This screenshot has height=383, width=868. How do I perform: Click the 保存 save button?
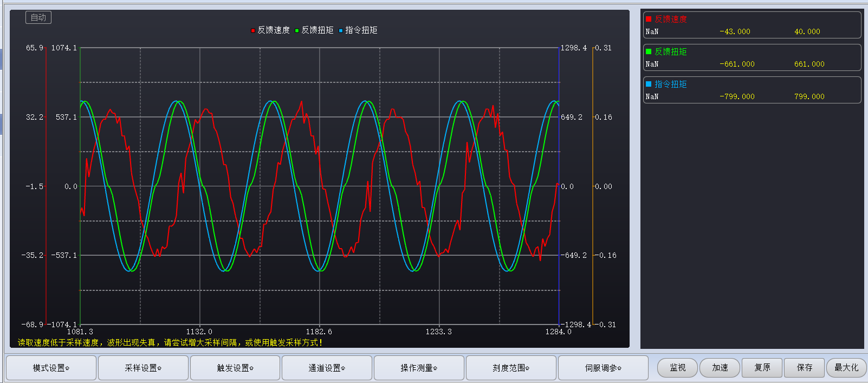[805, 367]
